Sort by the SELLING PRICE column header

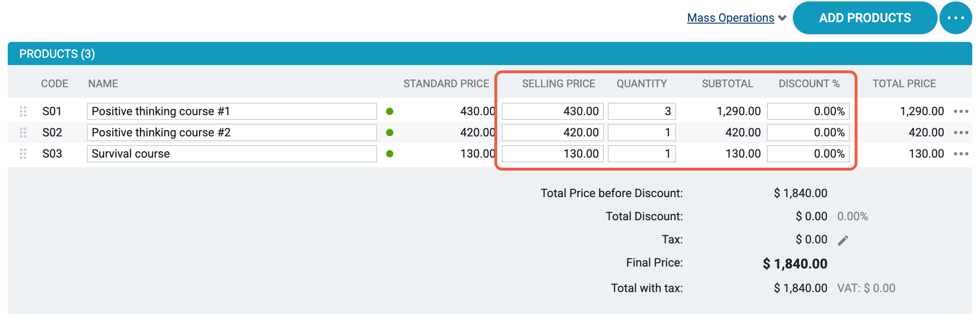(x=558, y=83)
